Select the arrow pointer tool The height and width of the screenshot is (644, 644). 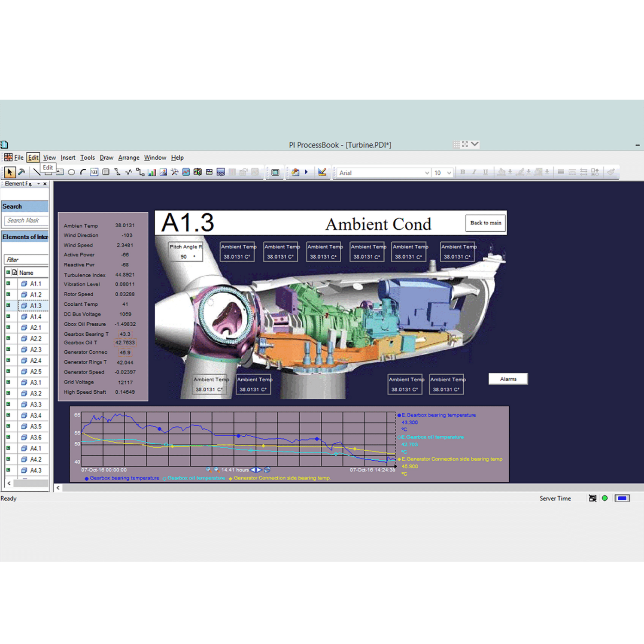pyautogui.click(x=9, y=173)
